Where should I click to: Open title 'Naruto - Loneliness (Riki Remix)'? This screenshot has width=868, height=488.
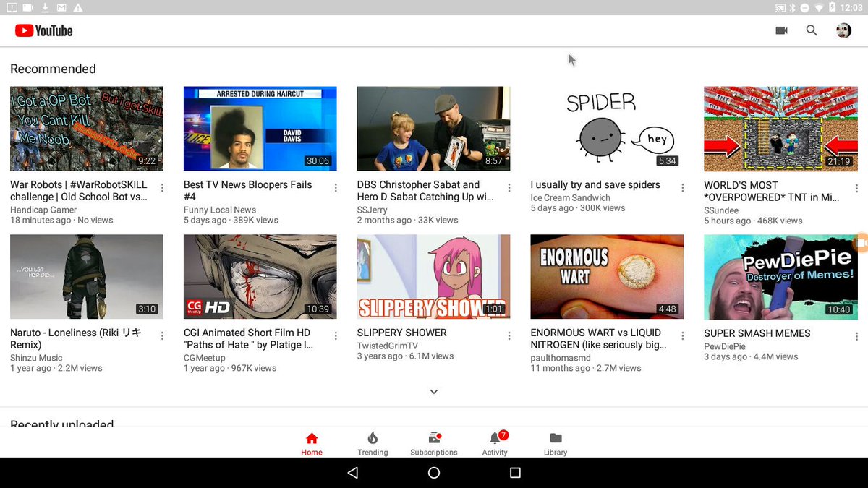tap(76, 338)
